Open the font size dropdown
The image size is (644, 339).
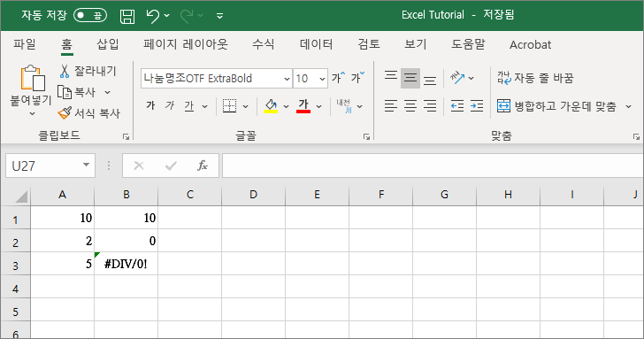322,78
